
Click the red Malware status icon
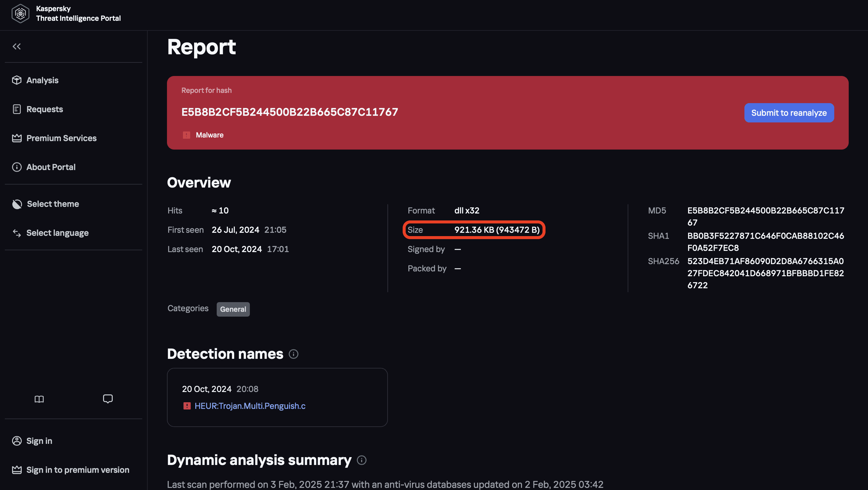[x=186, y=135]
